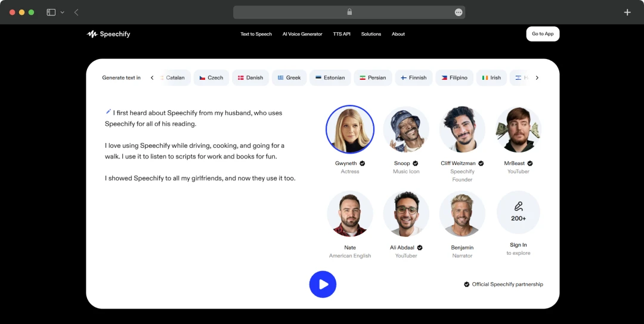The width and height of the screenshot is (644, 324).
Task: Choose Benjamin Narrator voice avatar
Action: 463,214
